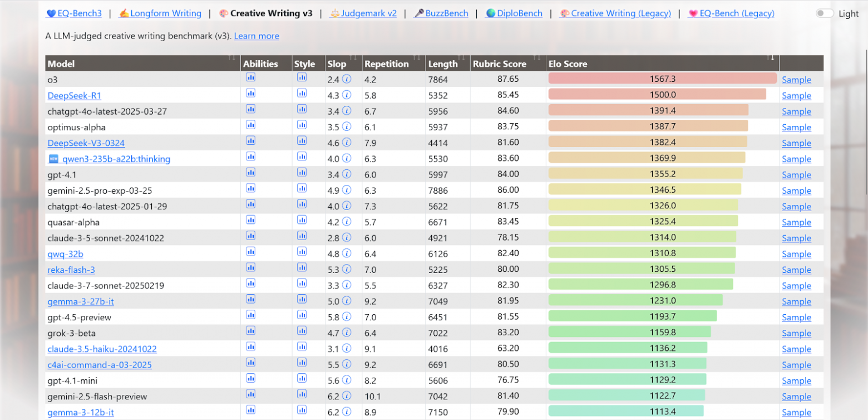Open Abilities chart icon for grok-3-beta row
The height and width of the screenshot is (420, 868).
coord(250,331)
